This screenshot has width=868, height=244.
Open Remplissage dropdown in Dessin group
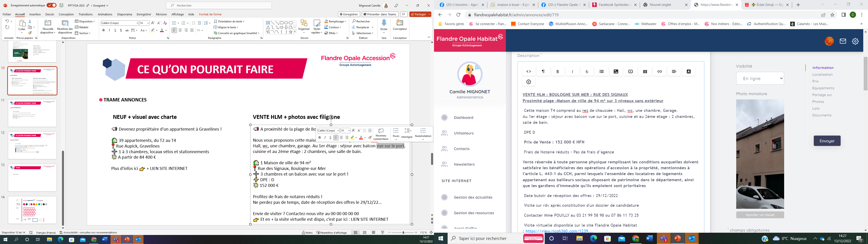[335, 21]
